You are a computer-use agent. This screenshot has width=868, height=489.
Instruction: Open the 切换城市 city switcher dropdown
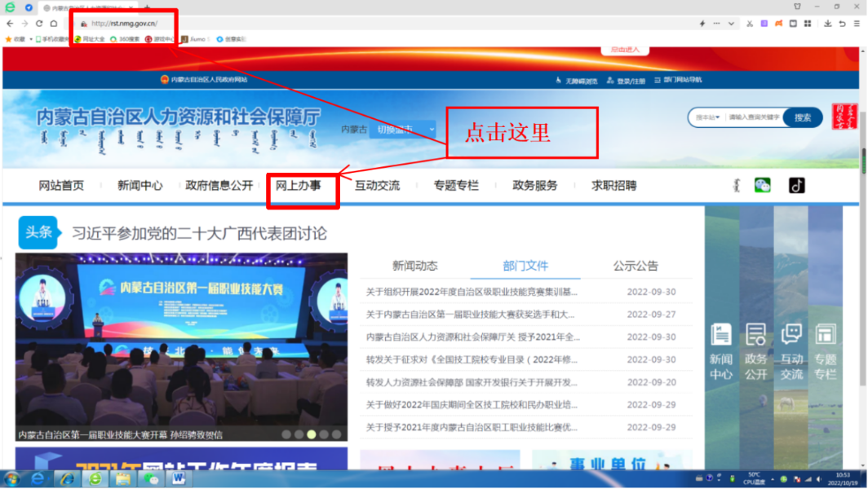[x=401, y=130]
